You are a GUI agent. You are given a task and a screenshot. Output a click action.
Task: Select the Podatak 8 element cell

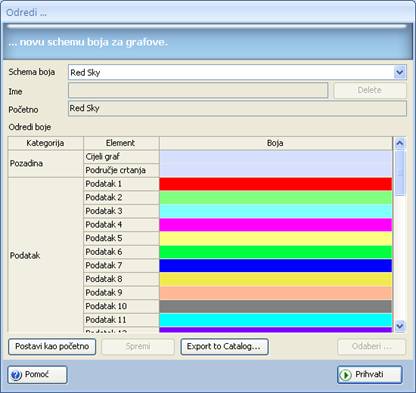(121, 279)
